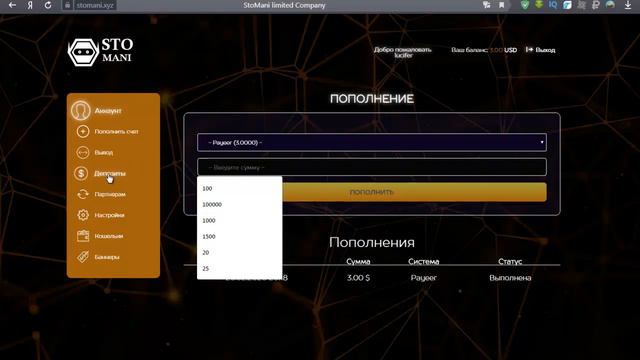Click the Выполнена status cell
This screenshot has width=640, height=360.
pyautogui.click(x=510, y=278)
